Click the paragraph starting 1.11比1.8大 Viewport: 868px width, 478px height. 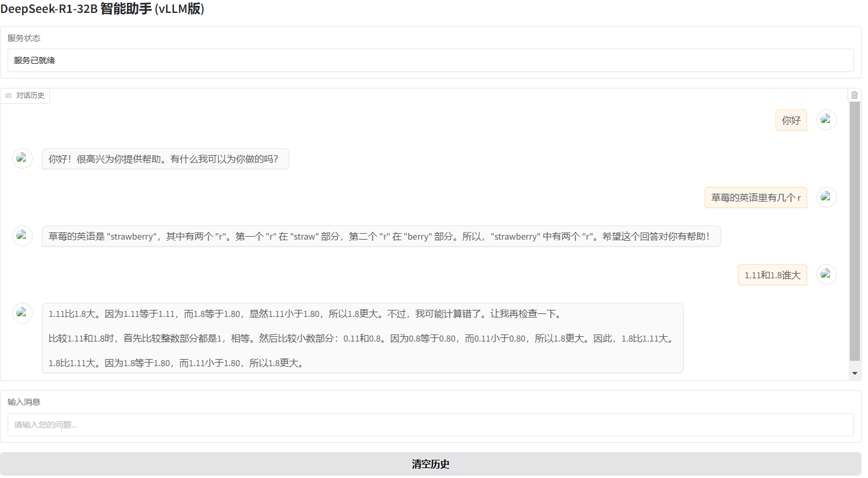pyautogui.click(x=306, y=314)
